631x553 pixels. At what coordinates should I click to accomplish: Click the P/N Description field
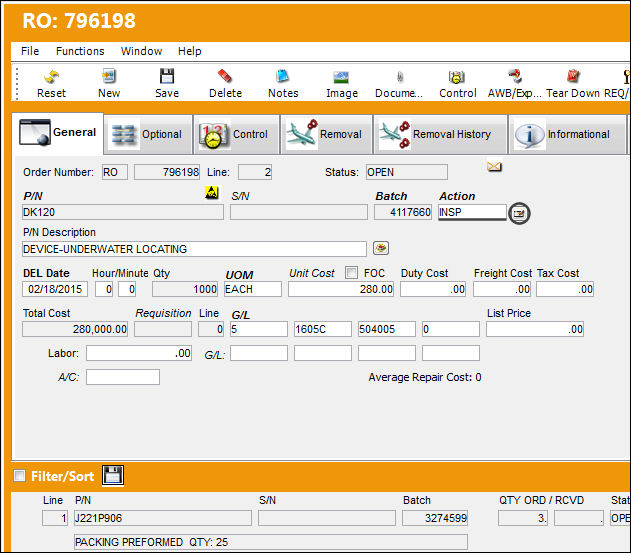click(194, 249)
